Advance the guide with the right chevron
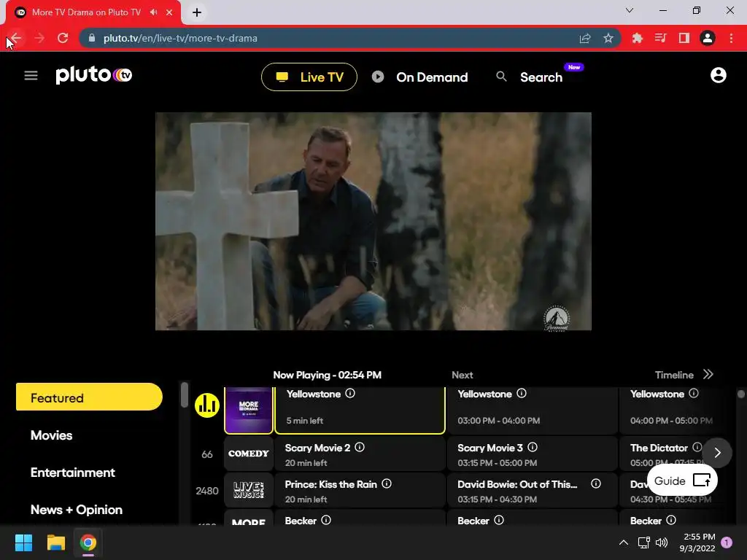 (x=718, y=452)
